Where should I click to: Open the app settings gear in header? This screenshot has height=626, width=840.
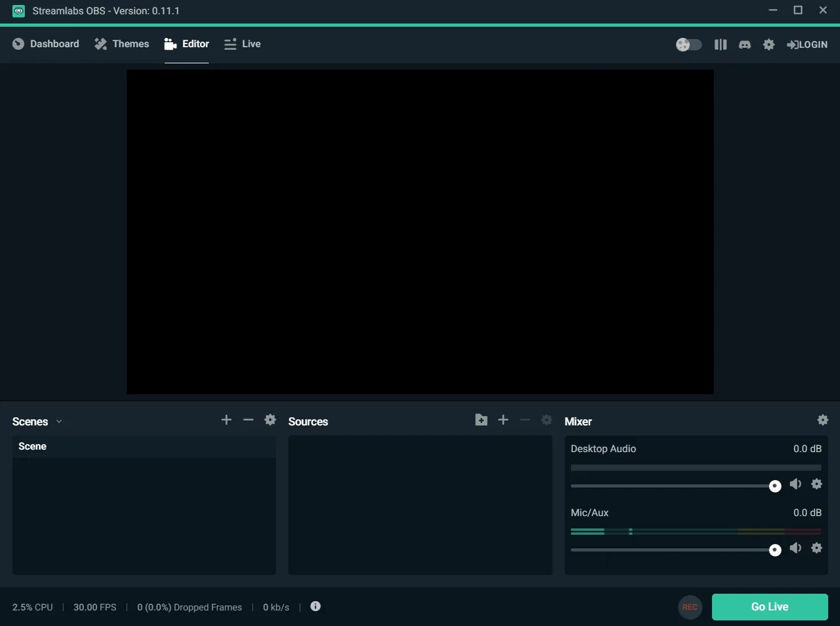coord(769,45)
